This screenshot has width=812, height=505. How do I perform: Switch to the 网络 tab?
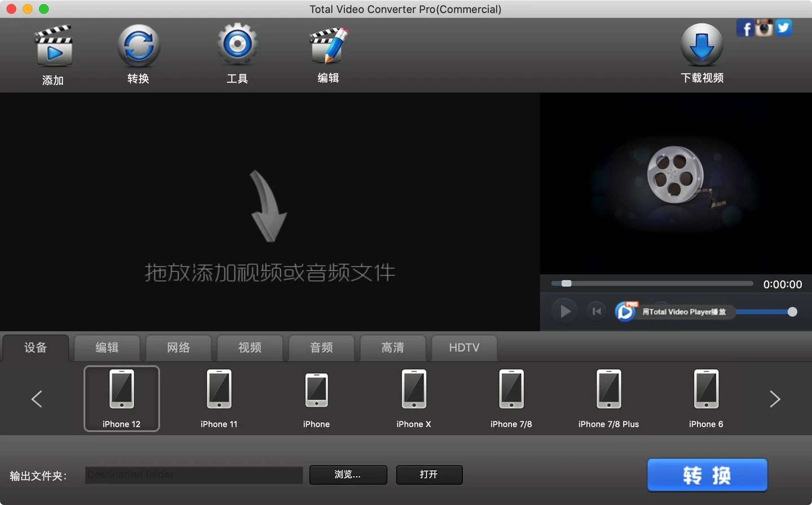click(179, 348)
